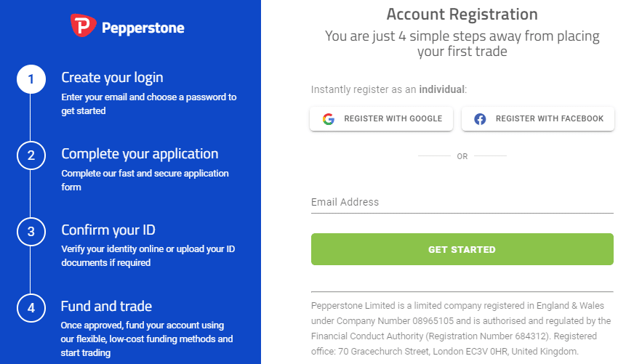Click the Google G logo icon

point(329,119)
